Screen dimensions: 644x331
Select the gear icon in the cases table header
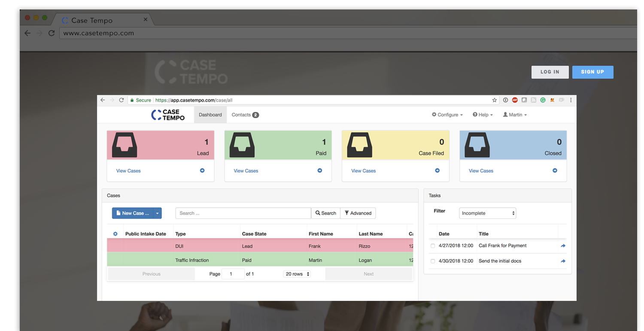click(115, 233)
